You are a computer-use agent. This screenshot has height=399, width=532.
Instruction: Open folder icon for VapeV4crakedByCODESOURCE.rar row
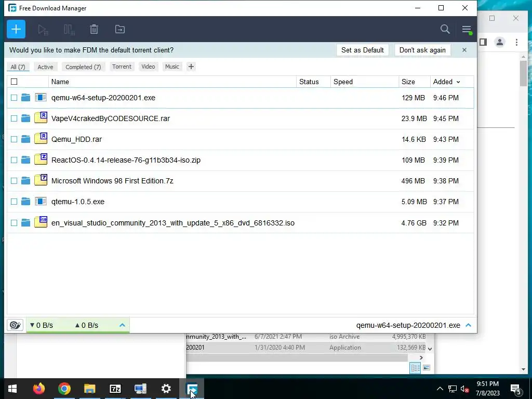click(x=26, y=118)
